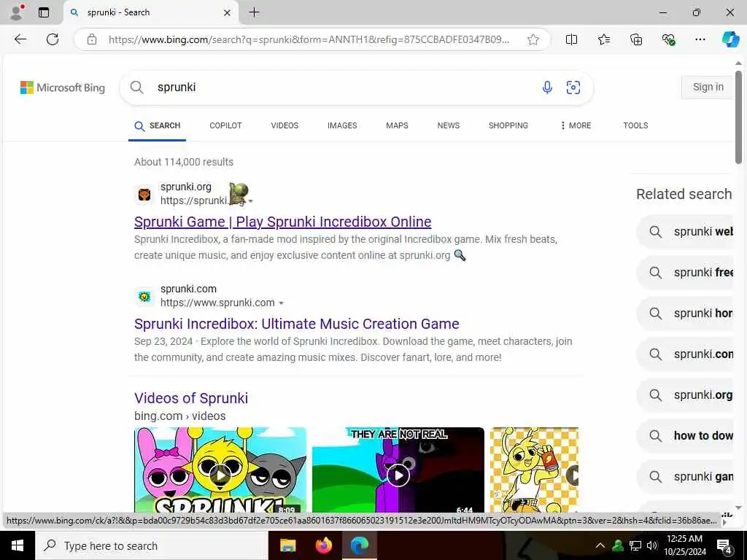Open the Collections icon
The image size is (747, 560).
(636, 39)
